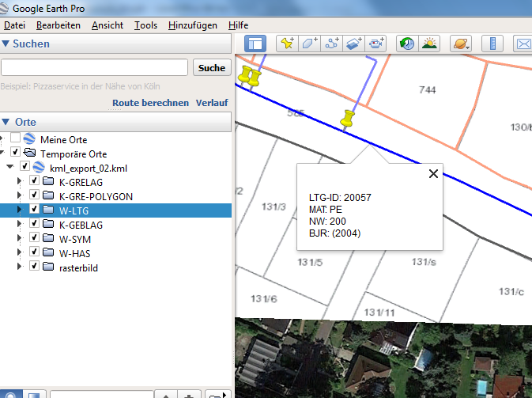This screenshot has width=532, height=398.
Task: Toggle sunlight across the landscape
Action: (x=429, y=44)
